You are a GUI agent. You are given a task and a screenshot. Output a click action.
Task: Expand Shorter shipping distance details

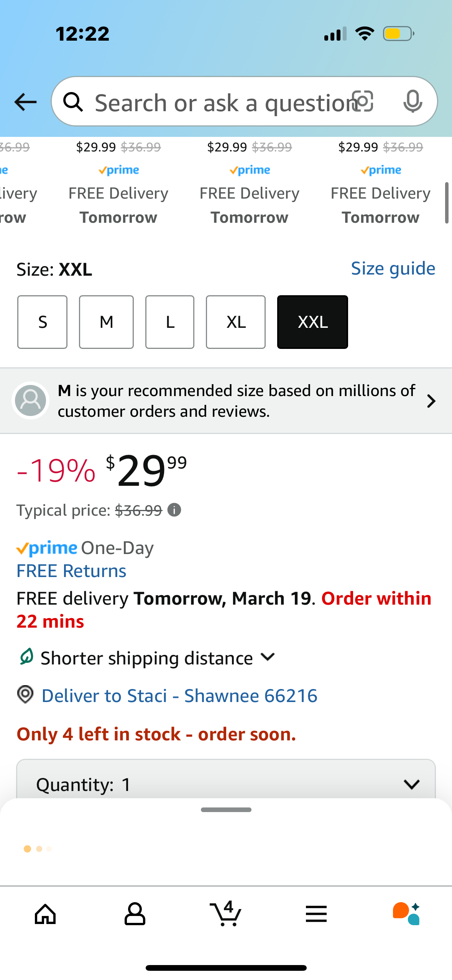pos(268,657)
